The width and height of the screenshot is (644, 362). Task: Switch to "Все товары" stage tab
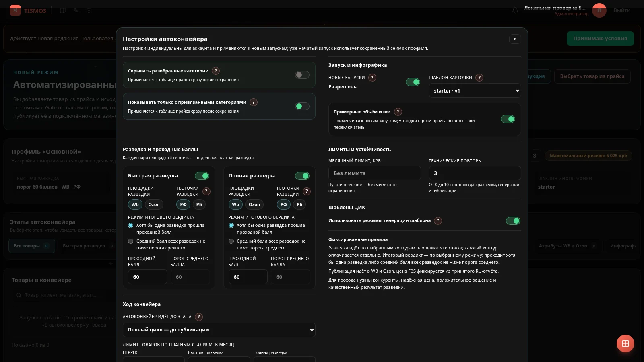tap(31, 246)
